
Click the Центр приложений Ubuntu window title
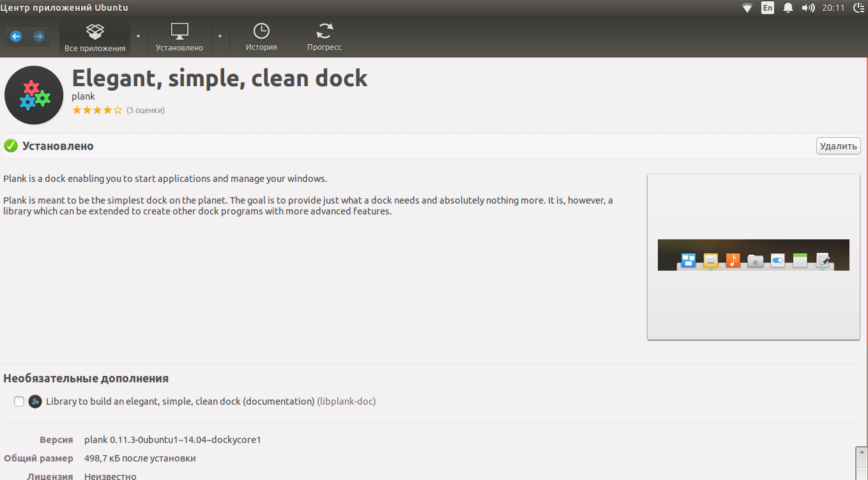[x=64, y=8]
